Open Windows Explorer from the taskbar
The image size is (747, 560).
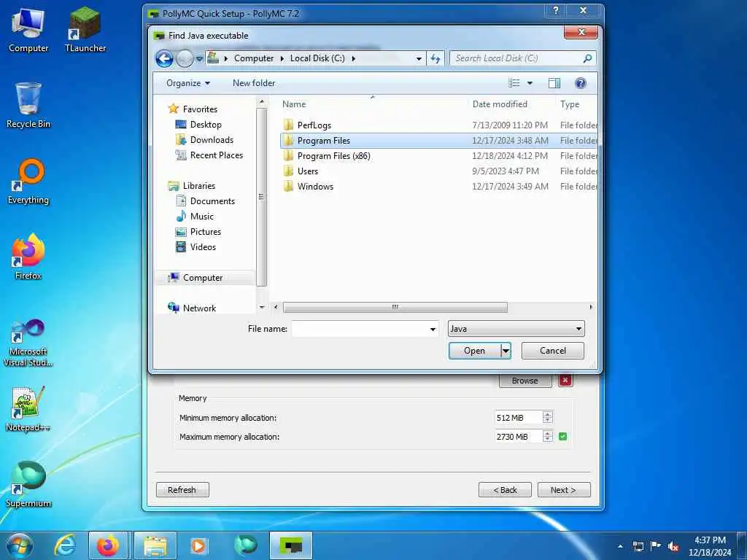155,545
